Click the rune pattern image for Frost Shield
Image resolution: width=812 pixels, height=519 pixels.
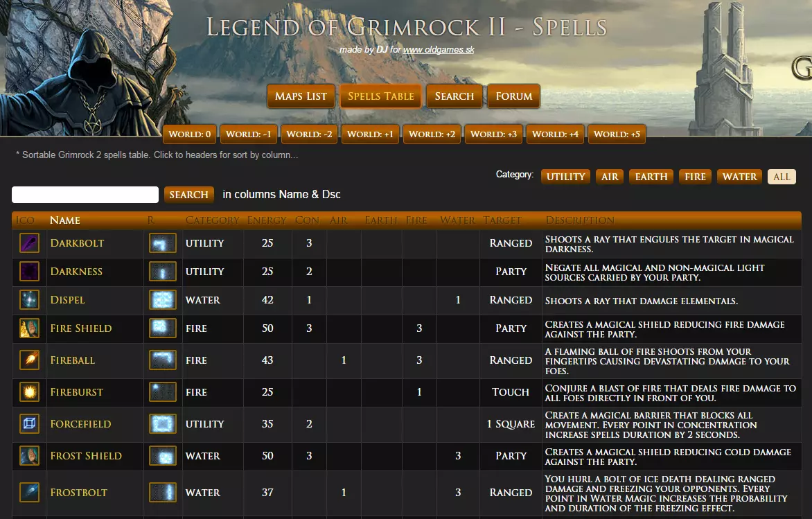163,456
